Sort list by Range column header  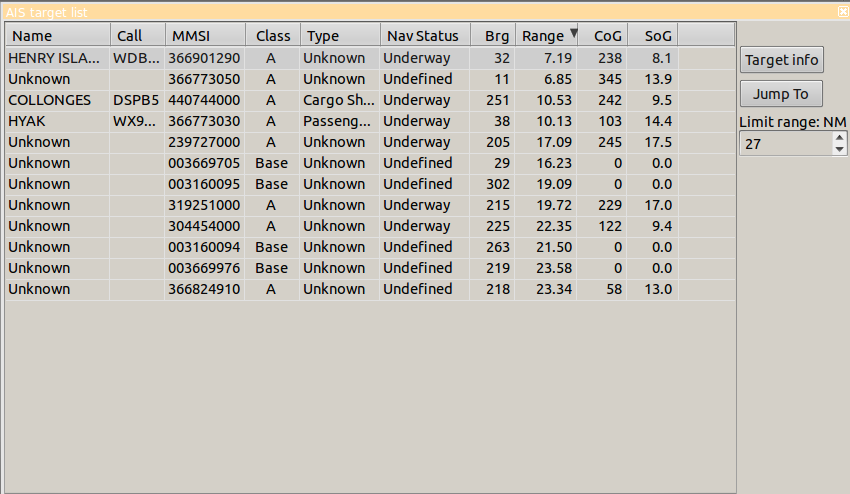click(546, 36)
